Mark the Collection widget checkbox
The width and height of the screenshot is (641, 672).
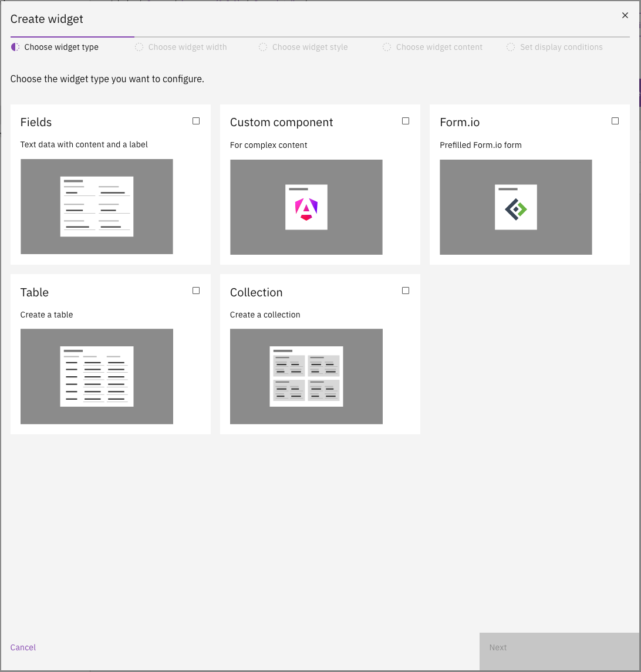click(406, 291)
